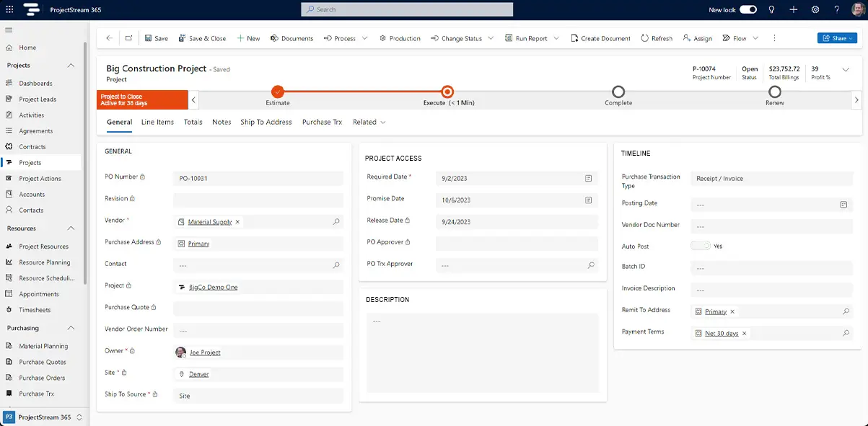868x426 pixels.
Task: Click the top Search box
Action: pyautogui.click(x=407, y=9)
